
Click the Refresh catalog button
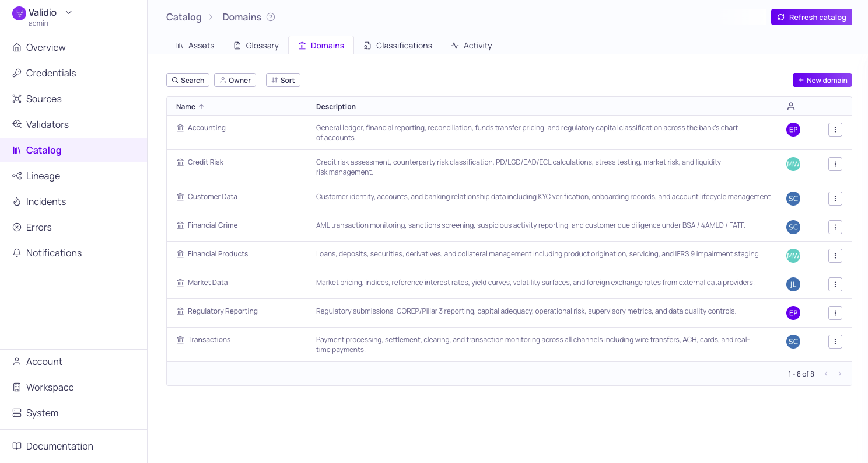point(811,17)
